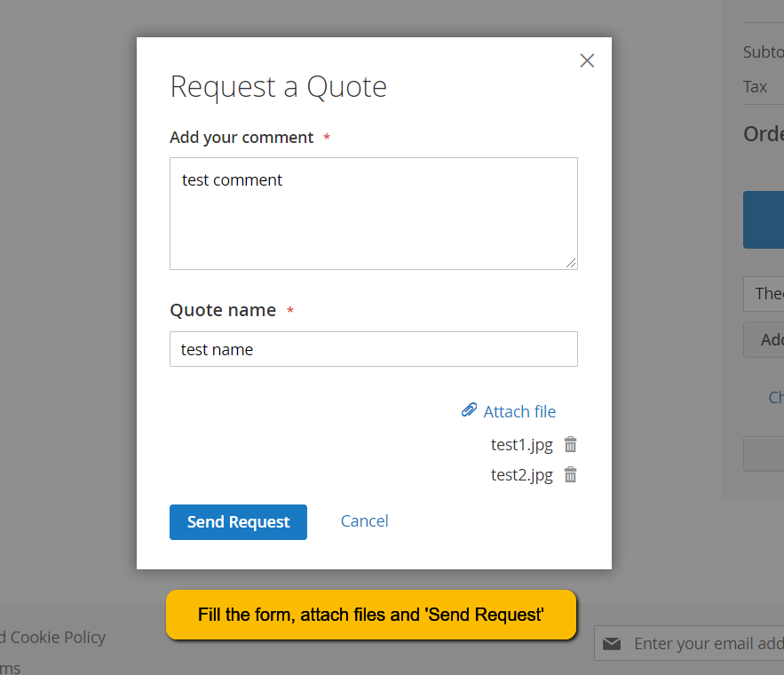The width and height of the screenshot is (784, 675).
Task: Open the Attach file link
Action: [x=519, y=411]
